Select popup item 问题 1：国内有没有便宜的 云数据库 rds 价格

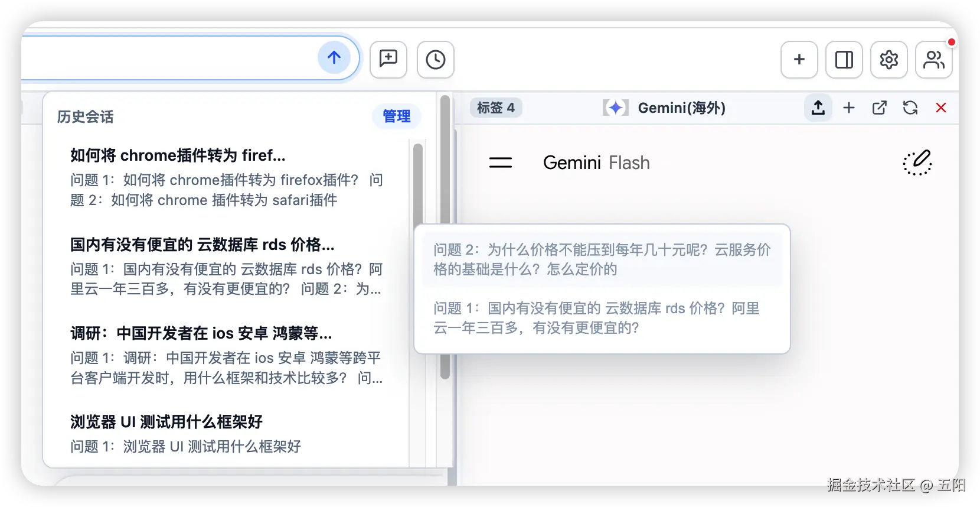(x=602, y=318)
